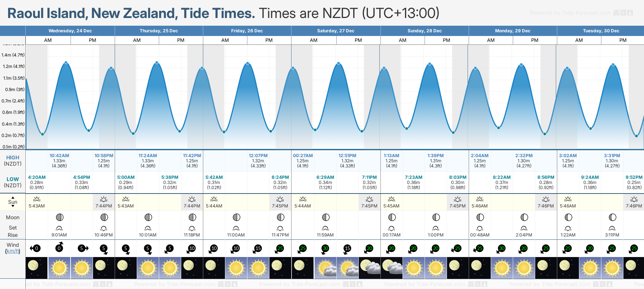Screen dimensions: 644x289
Task: Click the 12:07PM Friday high tide entry
Action: click(258, 160)
